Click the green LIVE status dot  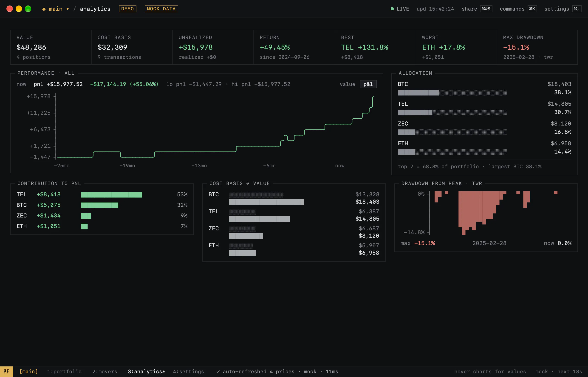(x=392, y=9)
